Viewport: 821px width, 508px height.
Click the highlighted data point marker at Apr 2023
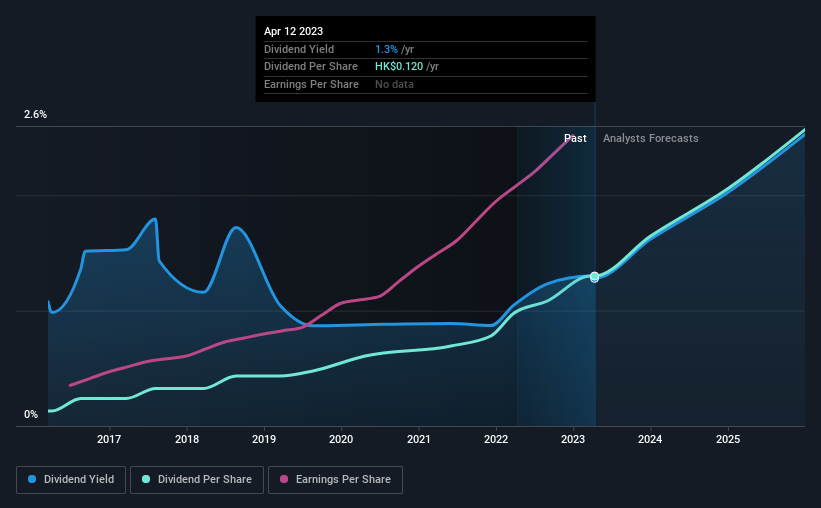coord(594,277)
